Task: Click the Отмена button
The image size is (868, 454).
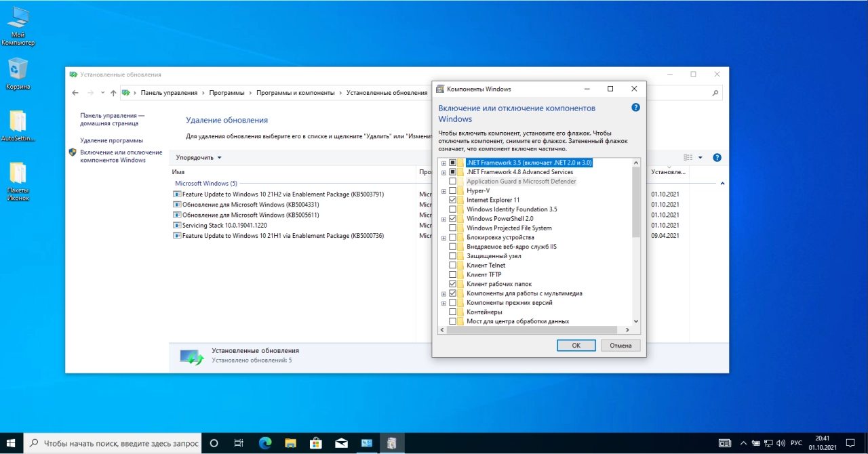Action: [x=620, y=346]
